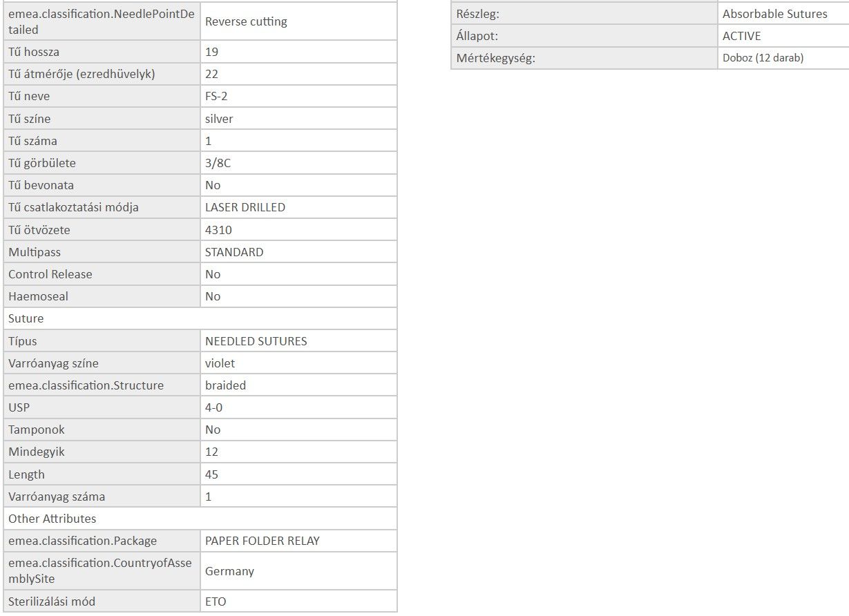Image resolution: width=849 pixels, height=616 pixels.
Task: Click the 'Haemoseal' row label
Action: (38, 296)
